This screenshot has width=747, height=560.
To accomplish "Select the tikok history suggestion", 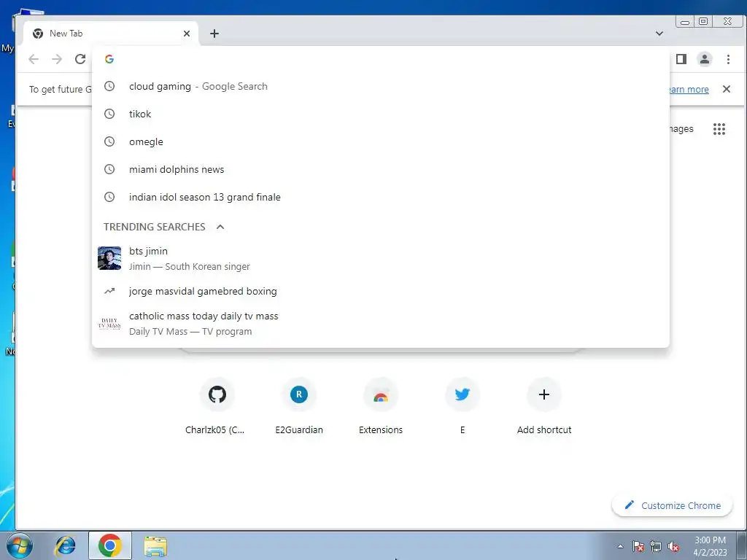I will pyautogui.click(x=381, y=114).
